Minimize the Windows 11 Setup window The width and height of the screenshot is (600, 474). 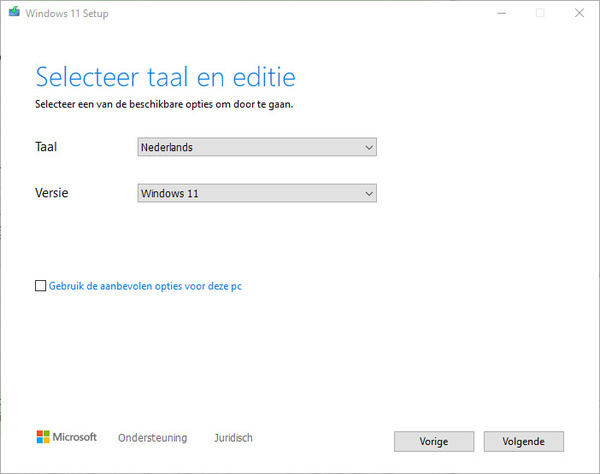[502, 13]
